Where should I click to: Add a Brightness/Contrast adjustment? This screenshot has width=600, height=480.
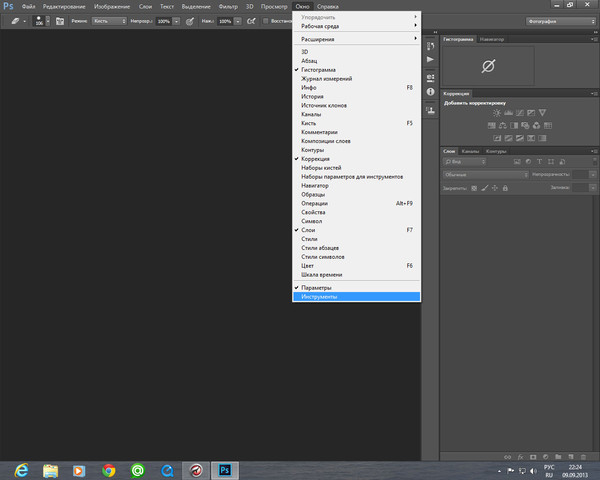click(497, 113)
